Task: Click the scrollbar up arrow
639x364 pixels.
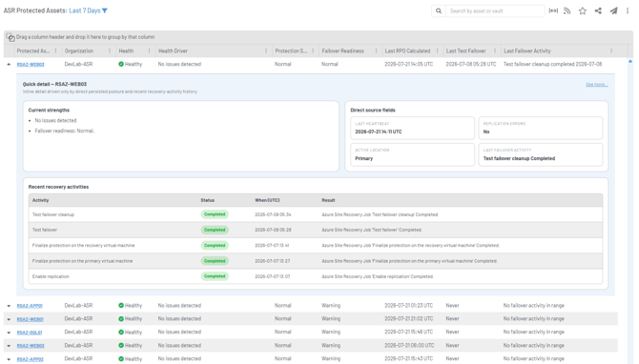Action: pos(630,62)
